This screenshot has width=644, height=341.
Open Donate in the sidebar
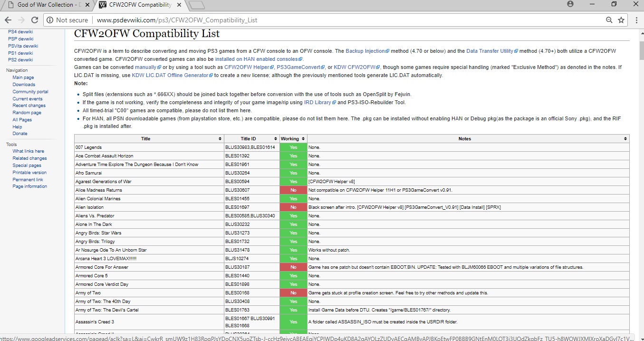tap(20, 134)
